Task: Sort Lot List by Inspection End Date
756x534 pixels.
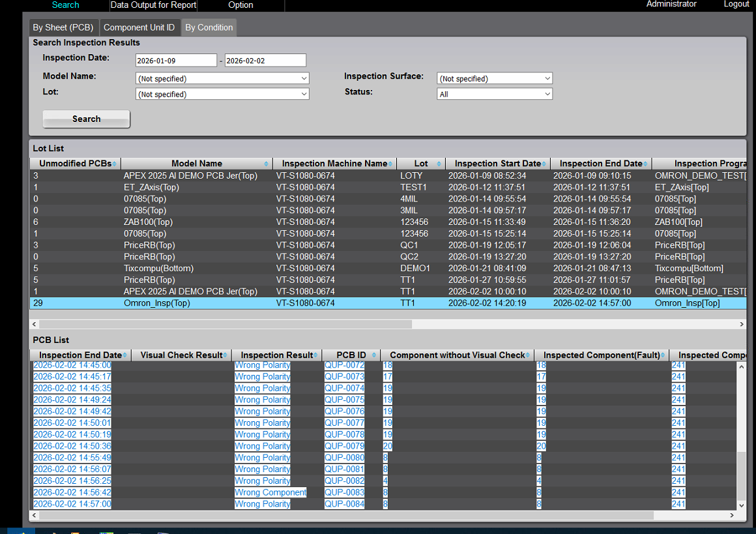Action: 601,164
